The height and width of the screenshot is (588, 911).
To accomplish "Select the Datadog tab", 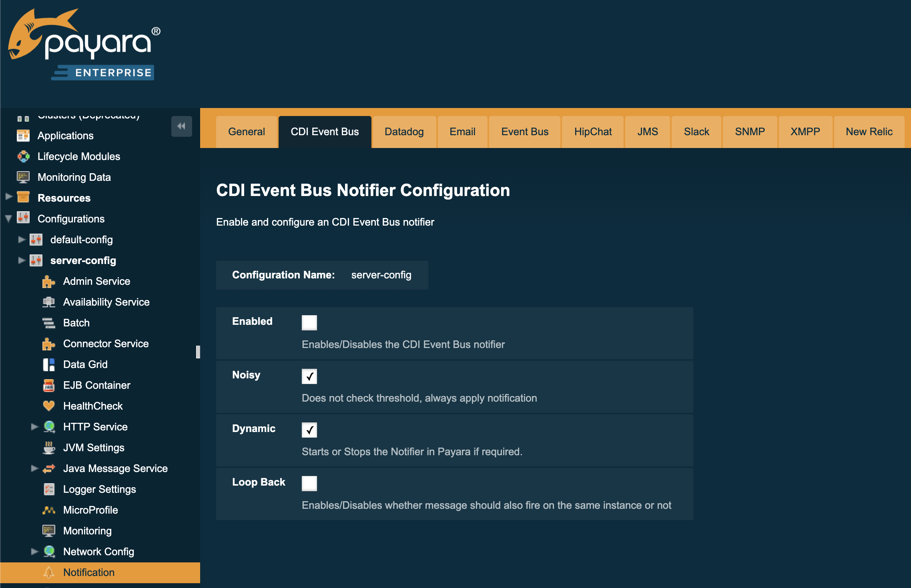I will 404,132.
